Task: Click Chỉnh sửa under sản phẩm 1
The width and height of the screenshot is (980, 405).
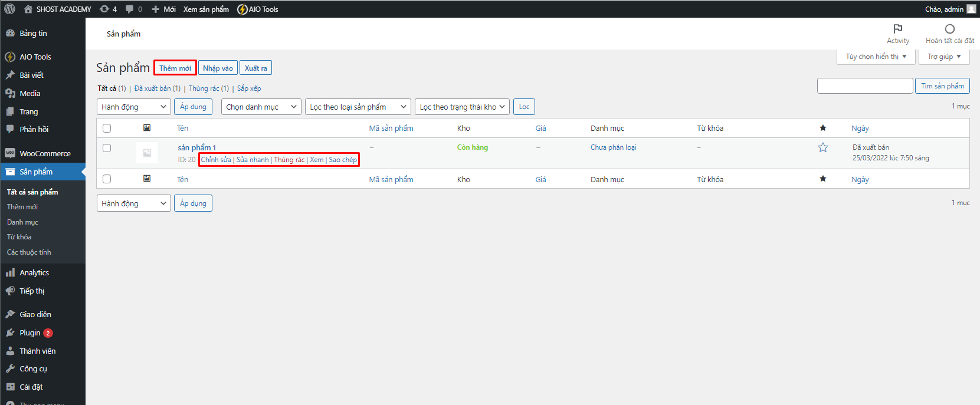Action: click(216, 160)
